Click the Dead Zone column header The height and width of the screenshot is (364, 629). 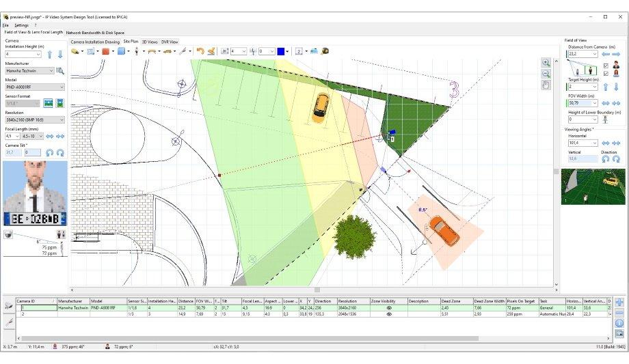(457, 301)
